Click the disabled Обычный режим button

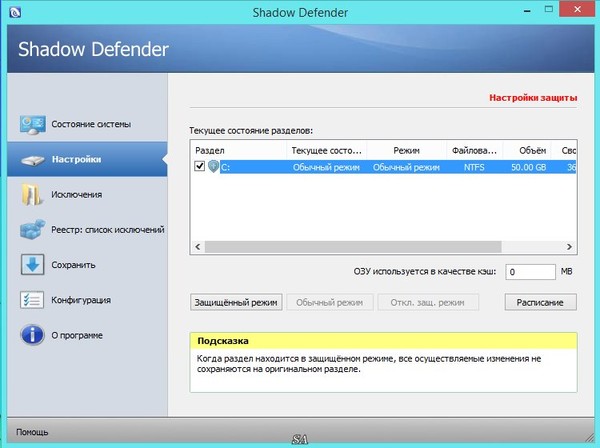pos(329,302)
